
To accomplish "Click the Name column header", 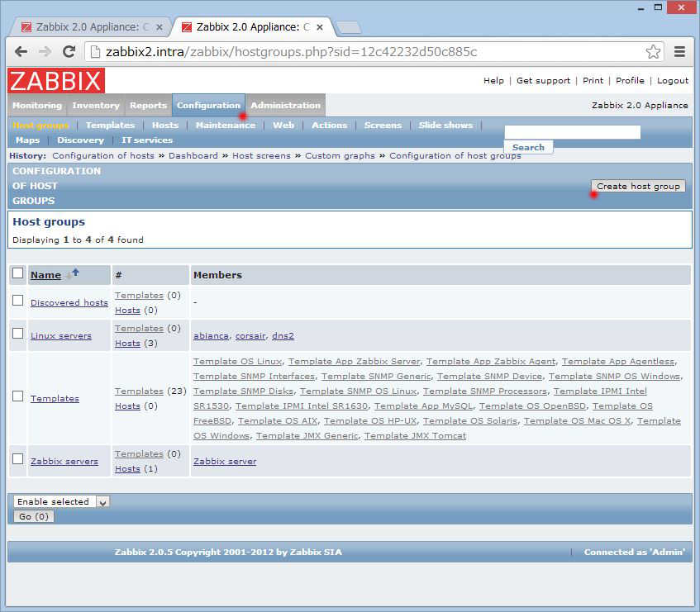I will tap(45, 275).
